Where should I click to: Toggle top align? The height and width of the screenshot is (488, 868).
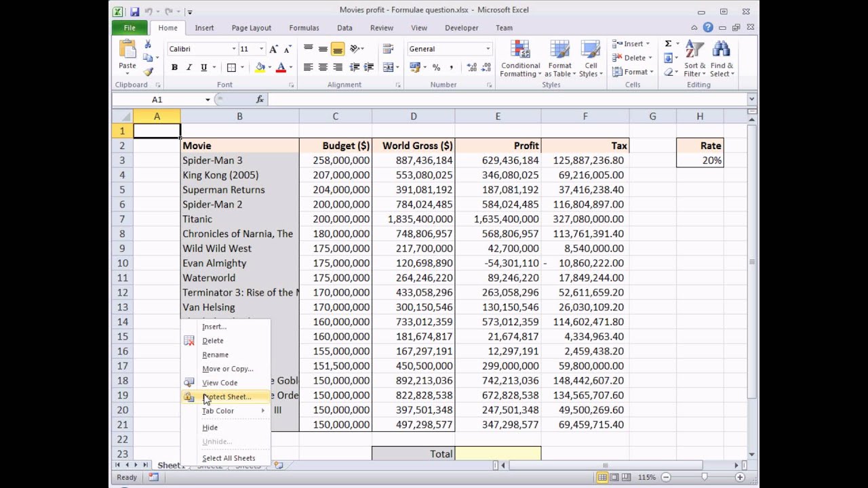tap(309, 49)
